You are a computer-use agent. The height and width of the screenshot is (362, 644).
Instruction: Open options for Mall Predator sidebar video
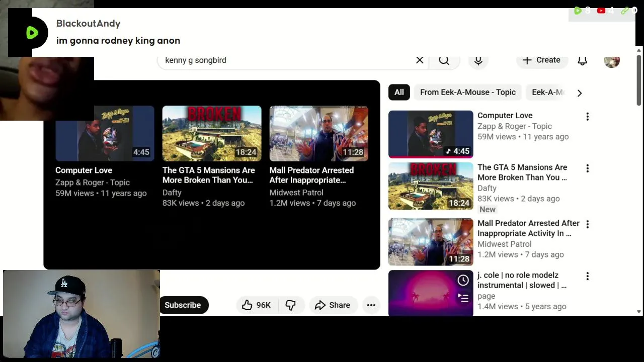pyautogui.click(x=587, y=224)
